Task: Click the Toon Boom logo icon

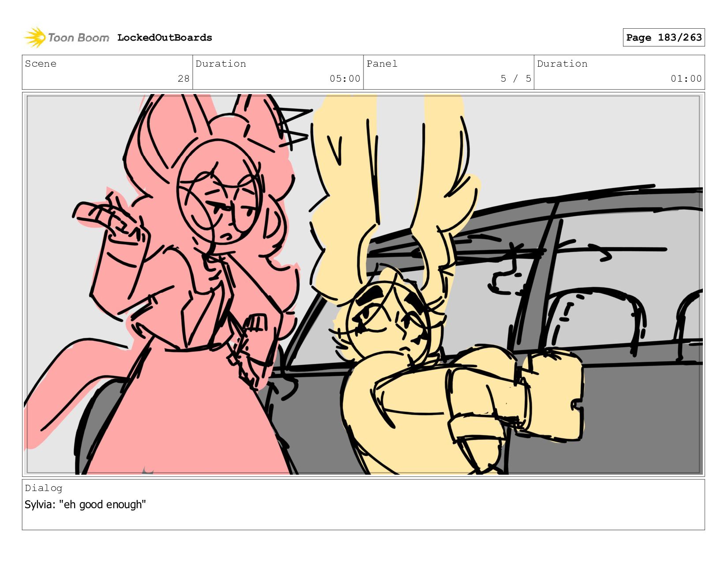Action: (x=35, y=38)
